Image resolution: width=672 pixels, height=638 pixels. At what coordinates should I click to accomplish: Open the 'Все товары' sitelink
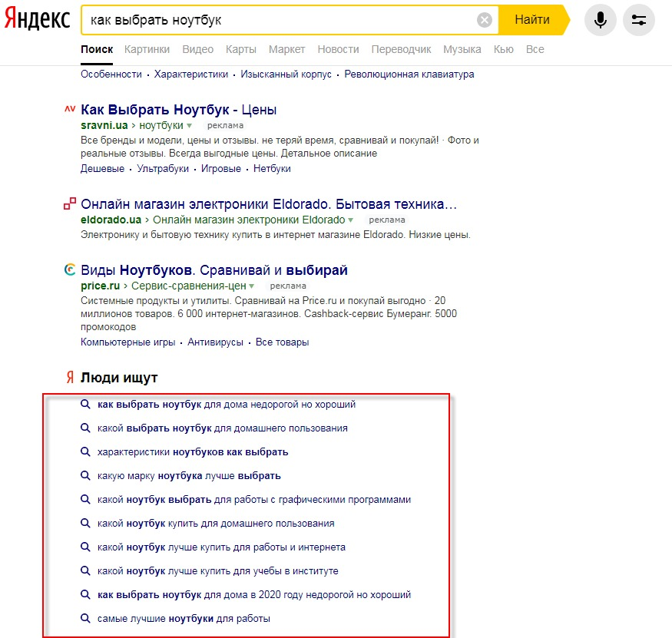[x=283, y=342]
